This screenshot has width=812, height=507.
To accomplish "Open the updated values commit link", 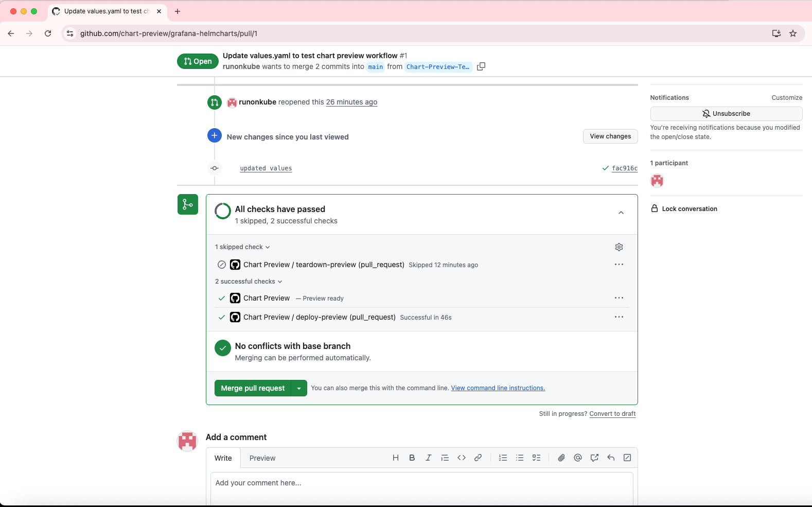I will tap(266, 168).
